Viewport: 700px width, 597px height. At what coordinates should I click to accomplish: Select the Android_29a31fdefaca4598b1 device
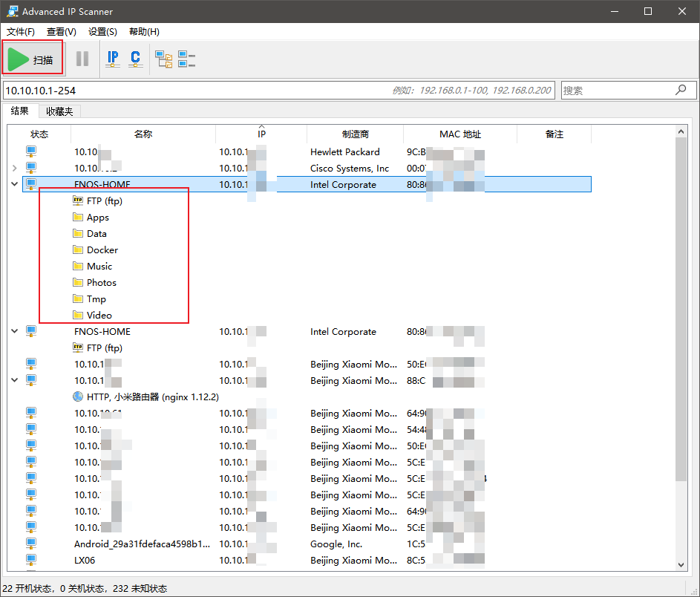(x=142, y=544)
